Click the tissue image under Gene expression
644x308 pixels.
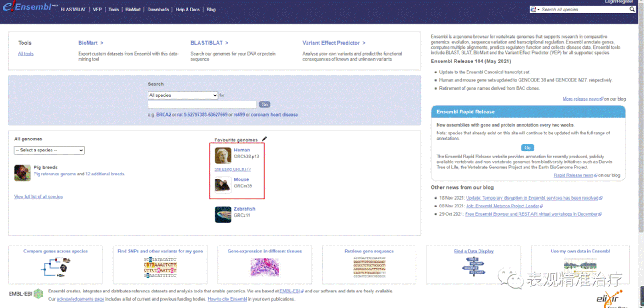click(264, 267)
